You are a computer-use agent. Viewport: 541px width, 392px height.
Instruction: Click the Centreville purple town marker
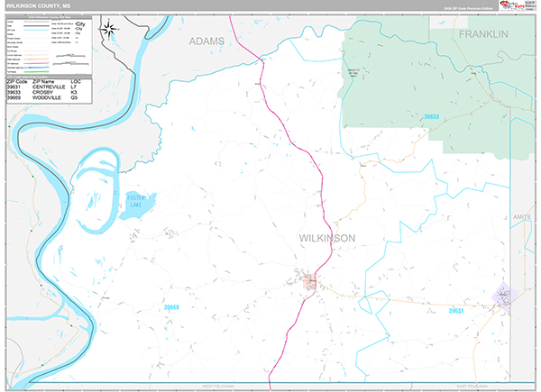(504, 296)
